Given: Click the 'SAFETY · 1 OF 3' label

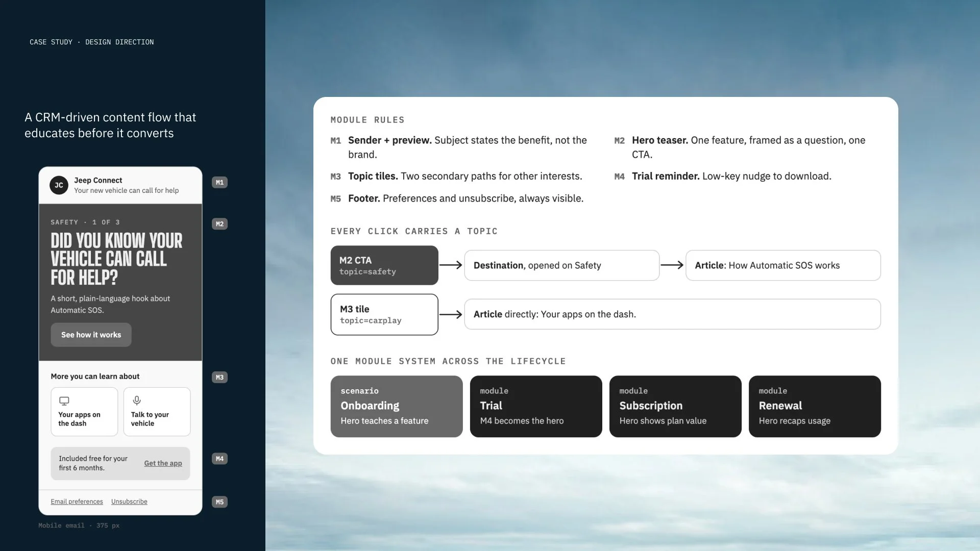Looking at the screenshot, I should pyautogui.click(x=85, y=222).
